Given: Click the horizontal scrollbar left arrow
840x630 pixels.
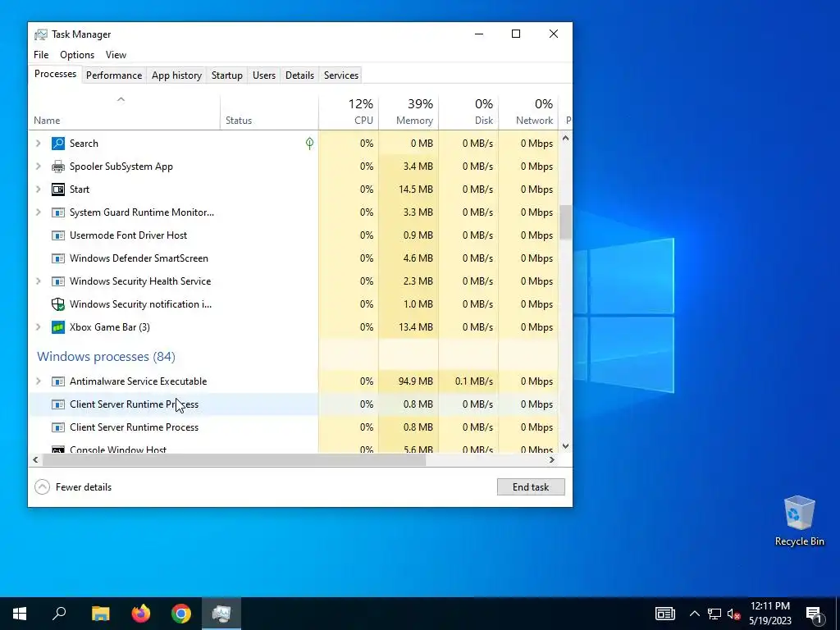Looking at the screenshot, I should pyautogui.click(x=35, y=459).
